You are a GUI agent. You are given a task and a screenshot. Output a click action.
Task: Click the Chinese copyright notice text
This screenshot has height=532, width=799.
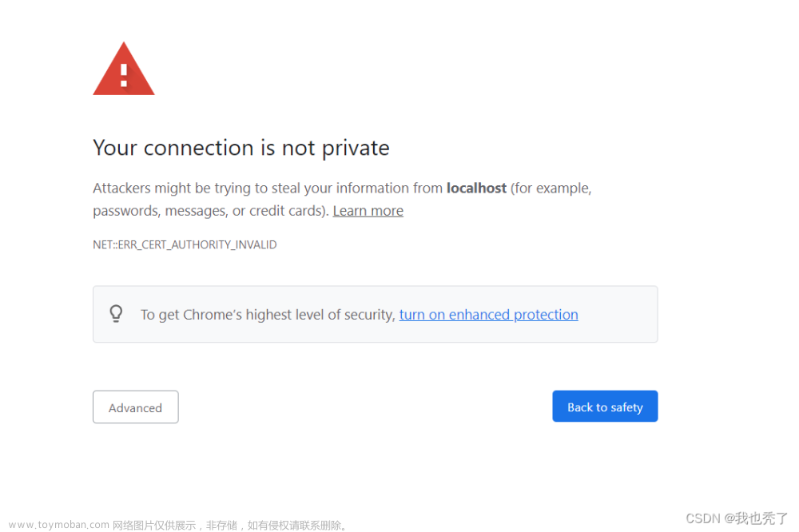[231, 526]
